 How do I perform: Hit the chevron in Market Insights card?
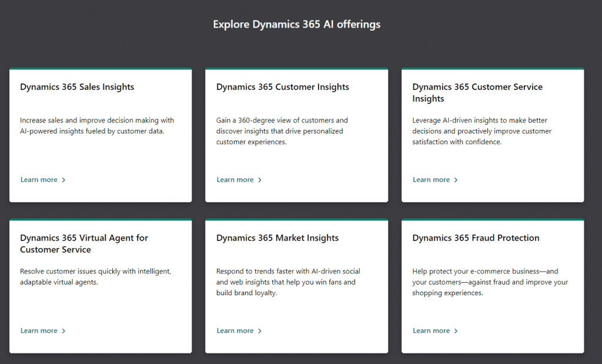coord(260,331)
